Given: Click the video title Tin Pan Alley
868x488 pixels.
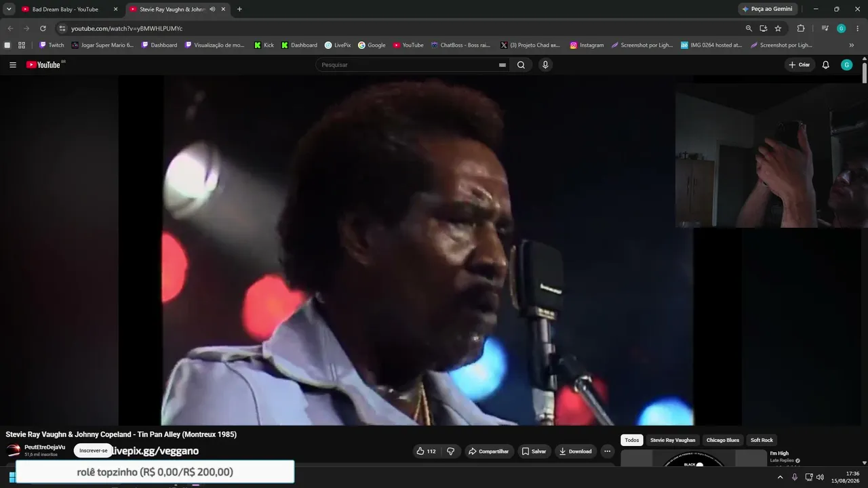Looking at the screenshot, I should [x=121, y=434].
